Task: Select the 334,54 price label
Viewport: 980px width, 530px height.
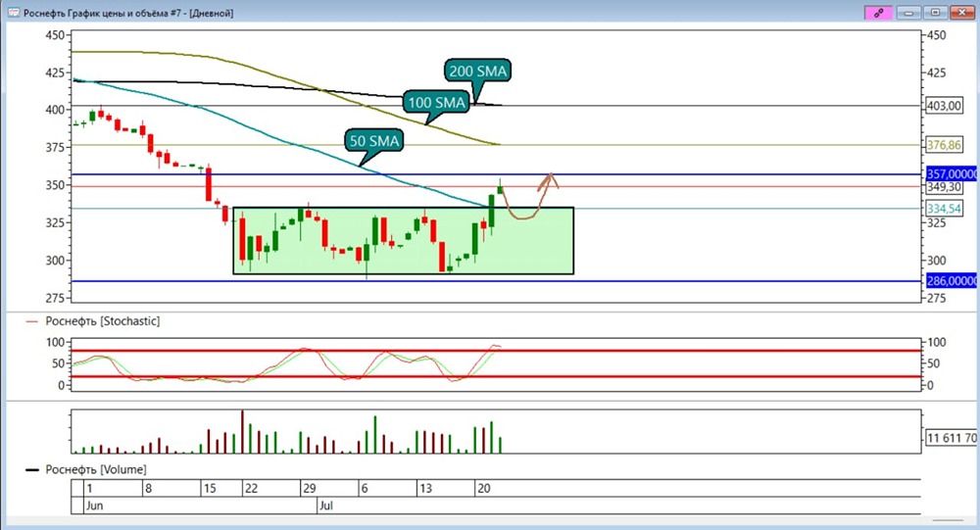Action: (x=944, y=208)
